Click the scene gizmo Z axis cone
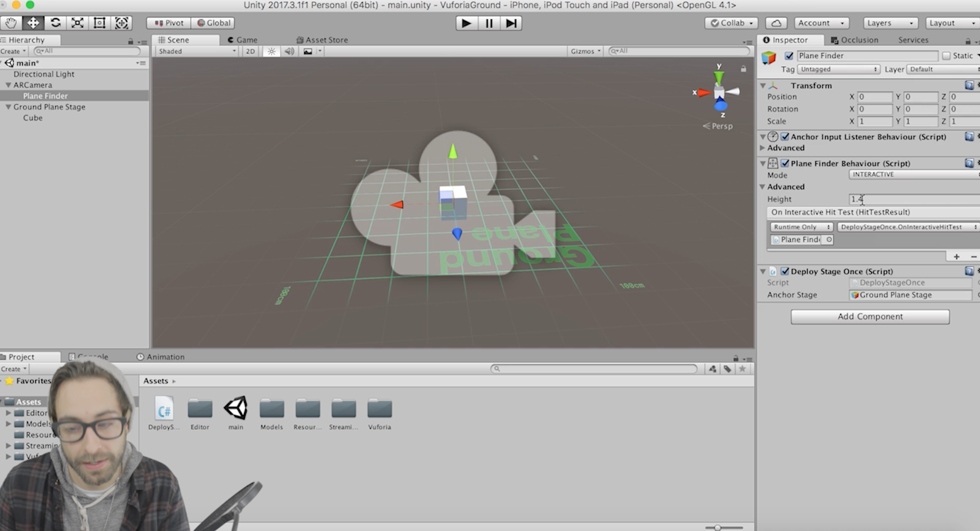 [x=720, y=105]
